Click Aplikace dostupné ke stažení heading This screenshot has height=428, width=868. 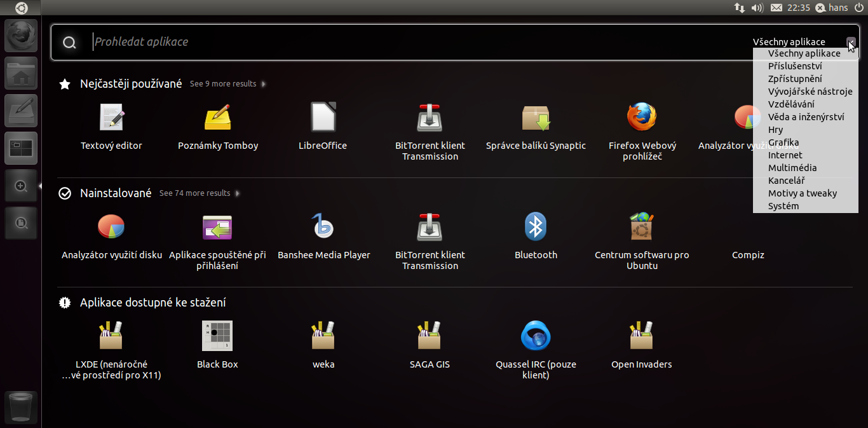[x=153, y=303]
